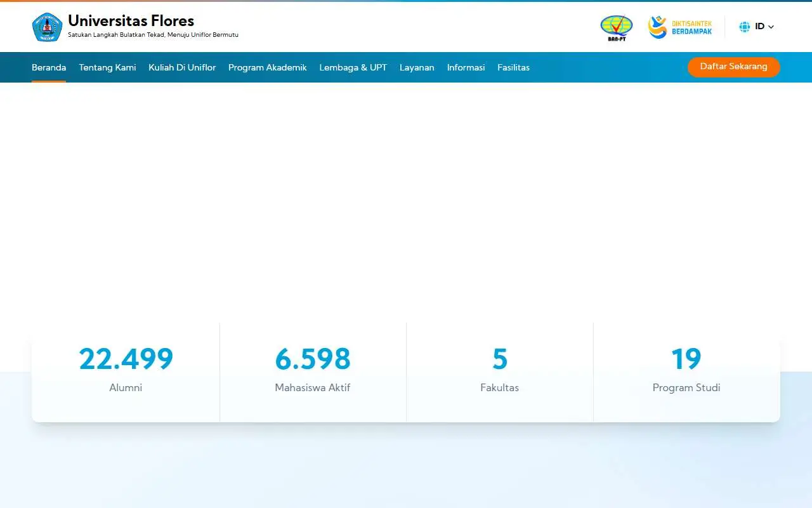Image resolution: width=812 pixels, height=508 pixels.
Task: Select the Beranda menu item
Action: point(49,67)
